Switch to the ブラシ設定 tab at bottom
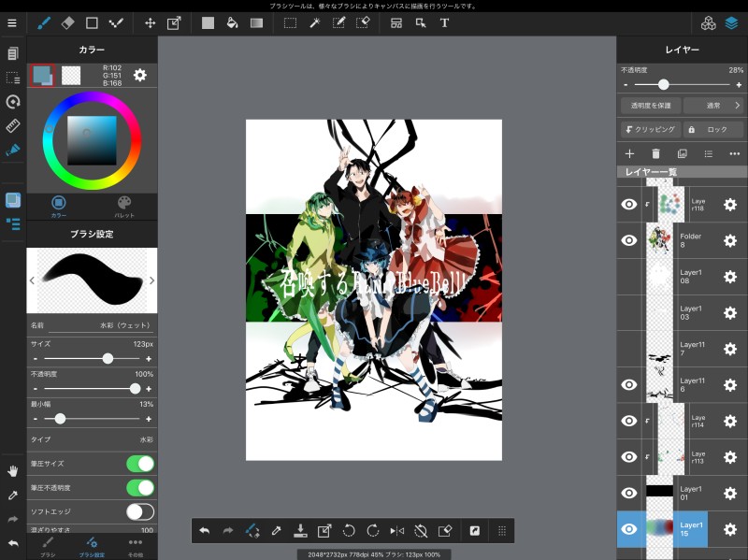Viewport: 748px width, 560px height. tap(92, 547)
